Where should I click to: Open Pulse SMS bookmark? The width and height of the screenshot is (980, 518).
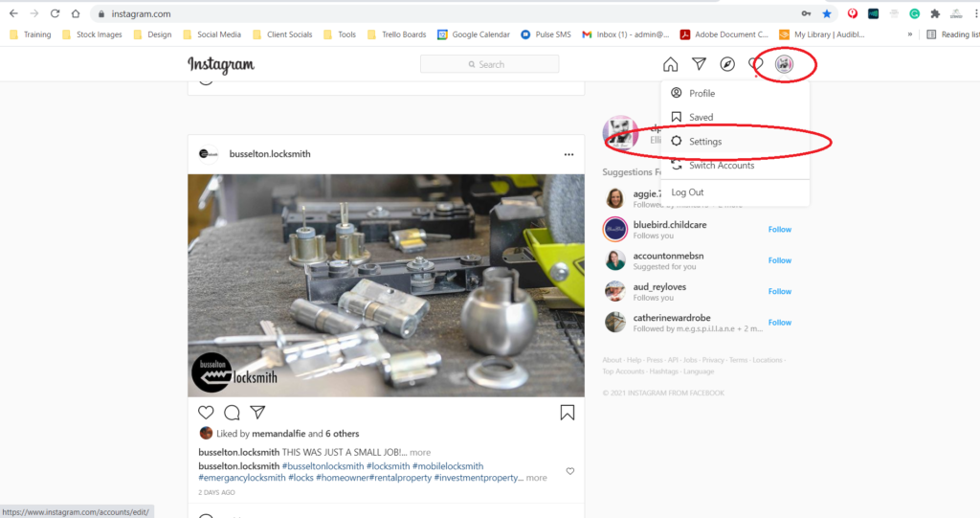pyautogui.click(x=546, y=34)
